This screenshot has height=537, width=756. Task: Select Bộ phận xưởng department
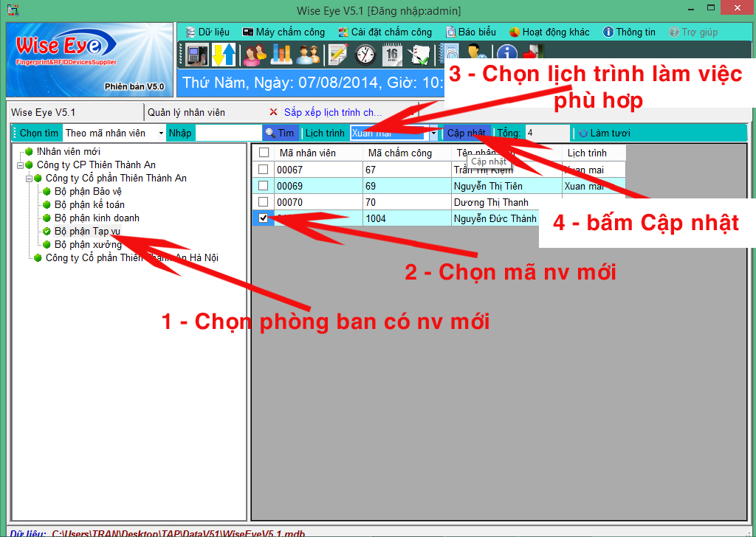click(88, 245)
